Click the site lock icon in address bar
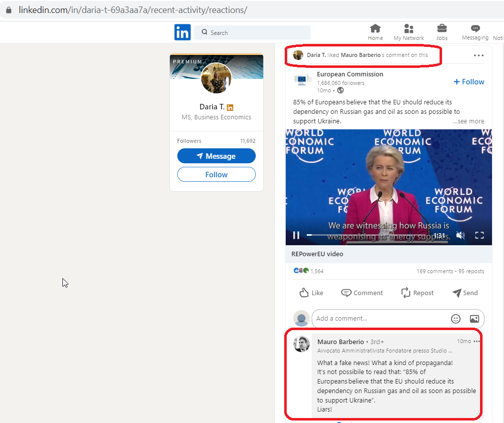504x423 pixels. click(x=9, y=10)
